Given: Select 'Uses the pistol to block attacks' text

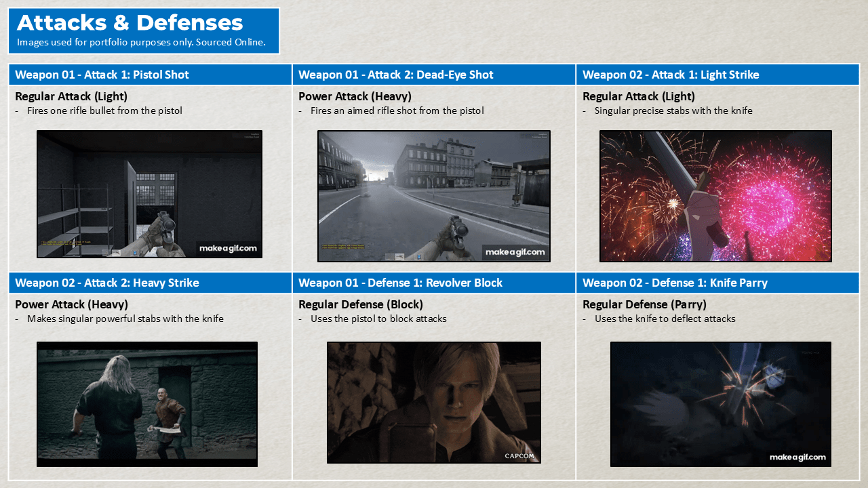Looking at the screenshot, I should (x=378, y=319).
